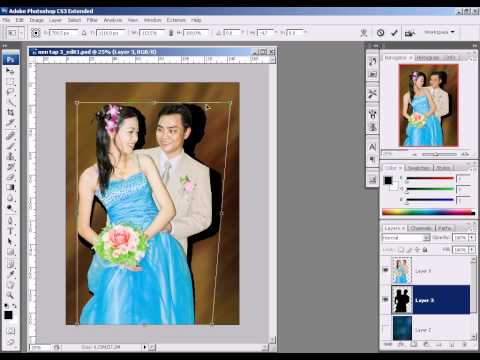Viewport: 480px width, 360px height.
Task: Open the Workspace dropdown menu
Action: (x=439, y=32)
